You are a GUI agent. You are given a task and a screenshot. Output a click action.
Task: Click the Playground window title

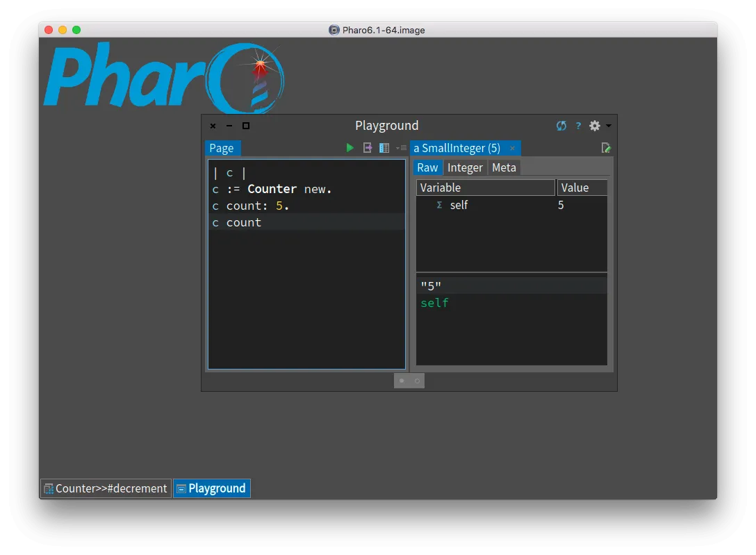tap(386, 126)
